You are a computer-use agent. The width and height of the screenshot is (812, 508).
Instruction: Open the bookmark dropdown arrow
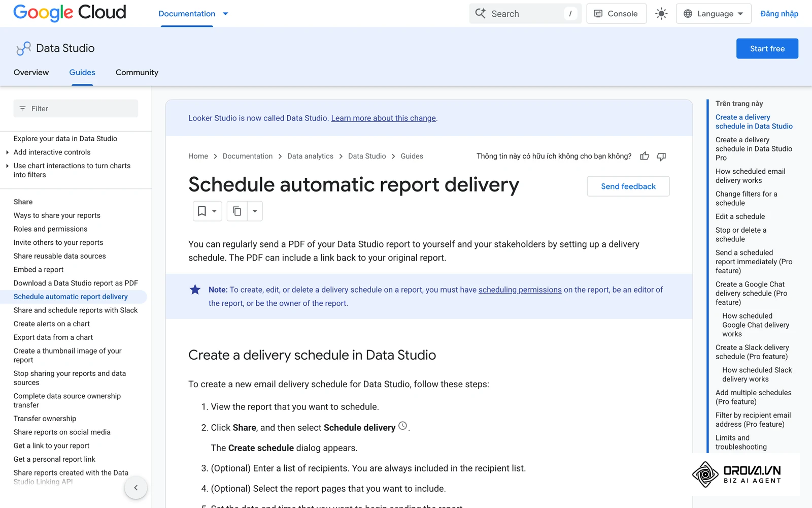click(x=214, y=211)
